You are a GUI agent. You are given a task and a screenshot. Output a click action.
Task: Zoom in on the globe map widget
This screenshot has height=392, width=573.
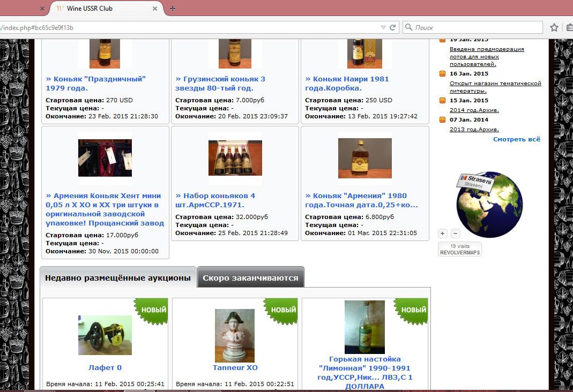click(x=443, y=233)
